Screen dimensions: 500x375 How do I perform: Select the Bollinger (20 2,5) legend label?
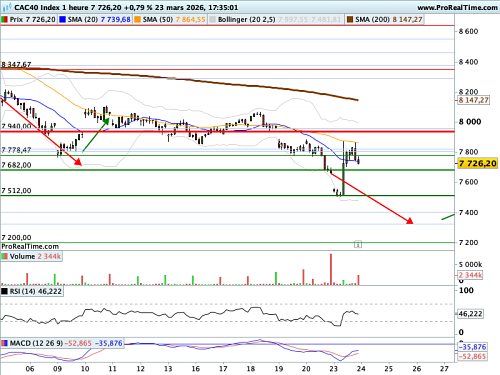tap(246, 20)
